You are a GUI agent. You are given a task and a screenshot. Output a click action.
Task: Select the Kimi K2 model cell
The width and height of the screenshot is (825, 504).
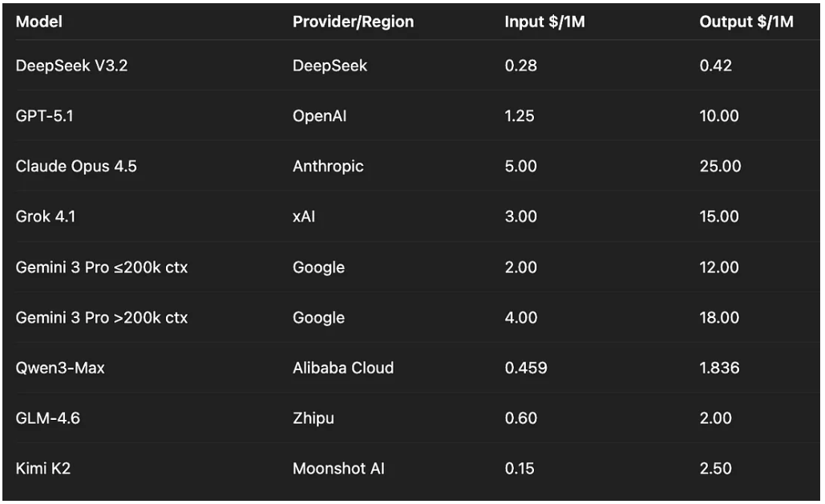click(43, 468)
